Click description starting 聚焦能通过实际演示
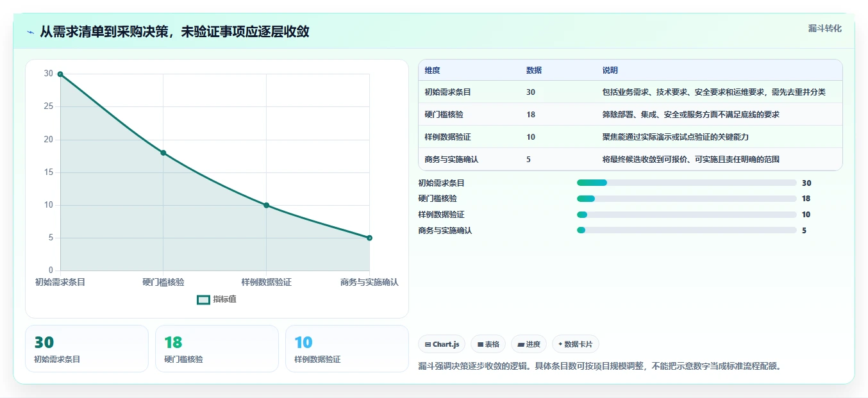Screen dimensions: 868x398 coord(676,137)
